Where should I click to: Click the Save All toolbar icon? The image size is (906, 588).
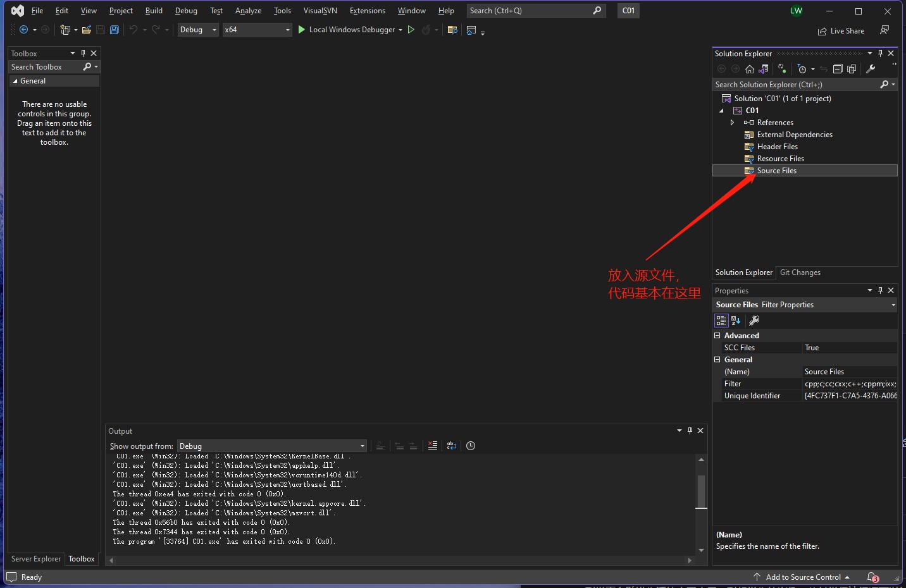(x=115, y=30)
